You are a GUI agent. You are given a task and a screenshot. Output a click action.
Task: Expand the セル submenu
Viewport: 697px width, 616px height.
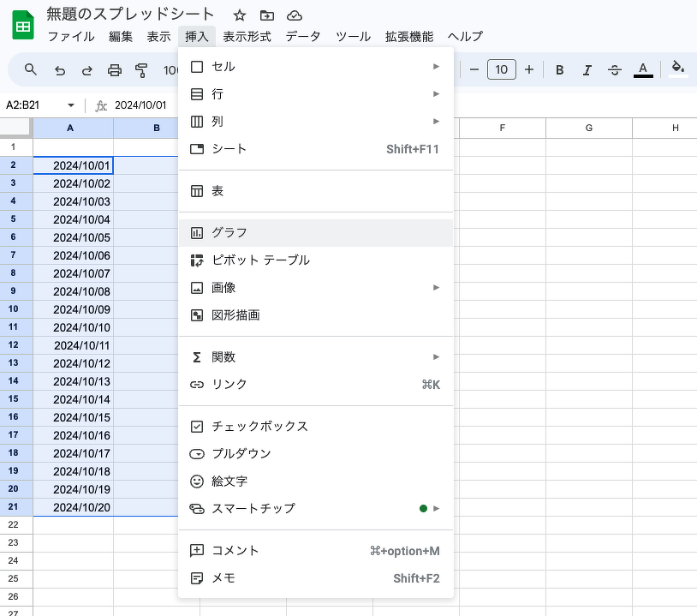coord(315,66)
